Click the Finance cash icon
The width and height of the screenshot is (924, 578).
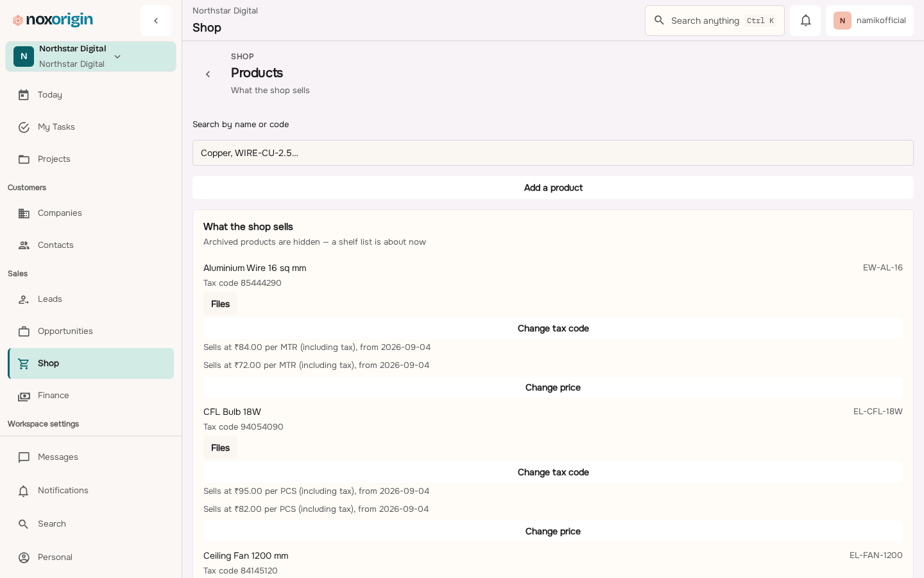click(x=24, y=396)
